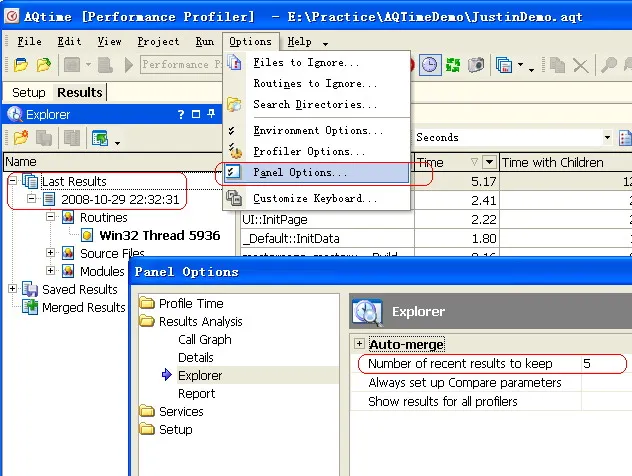Select Win32 Thread 5936 tree item
Viewport: 632px width, 476px height.
click(x=160, y=235)
